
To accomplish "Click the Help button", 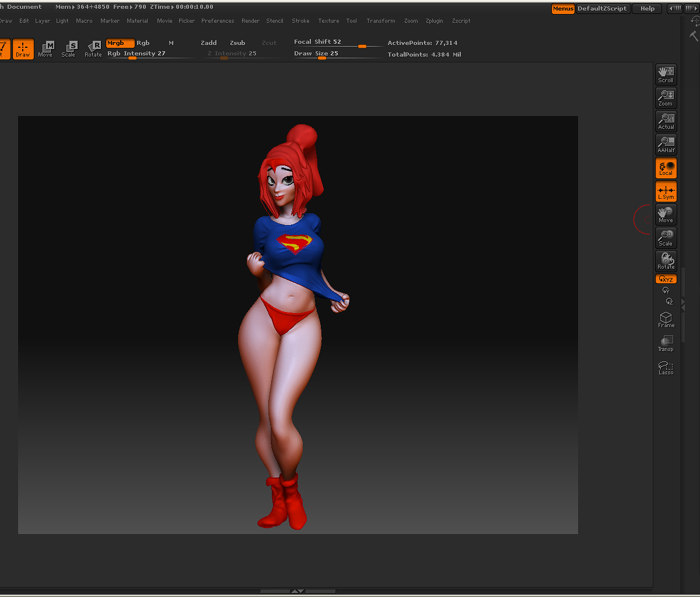I will (647, 9).
